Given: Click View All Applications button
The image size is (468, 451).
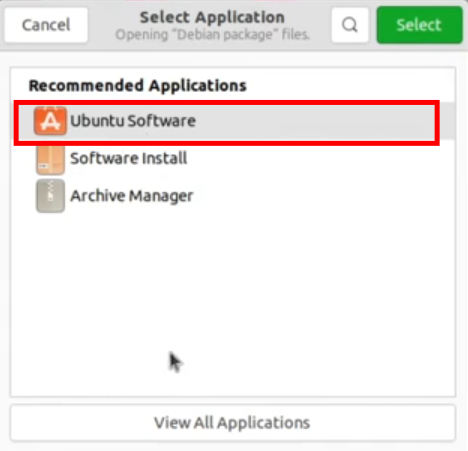Looking at the screenshot, I should pyautogui.click(x=233, y=423).
